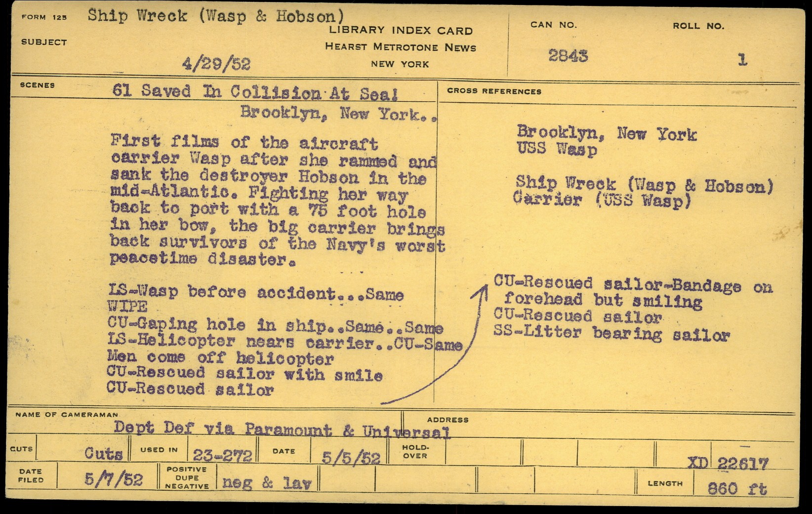Click can number 2843

coord(568,55)
